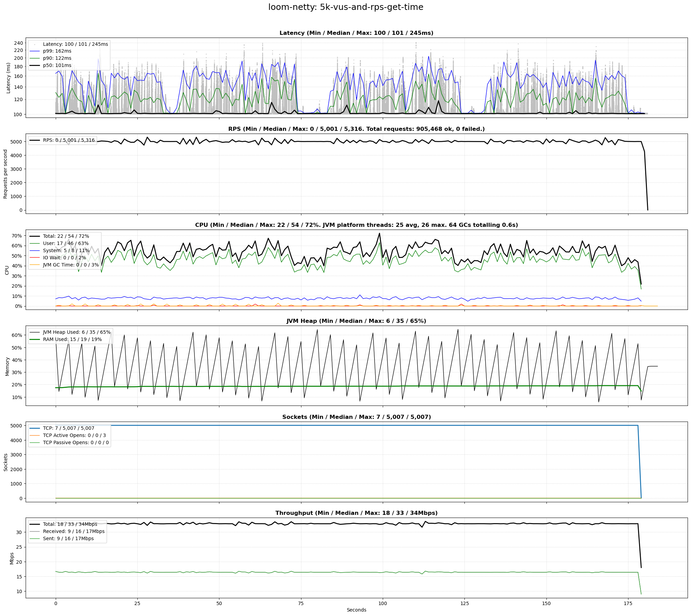The image size is (691, 616).
Task: Click the Throughput chart title
Action: point(356,513)
